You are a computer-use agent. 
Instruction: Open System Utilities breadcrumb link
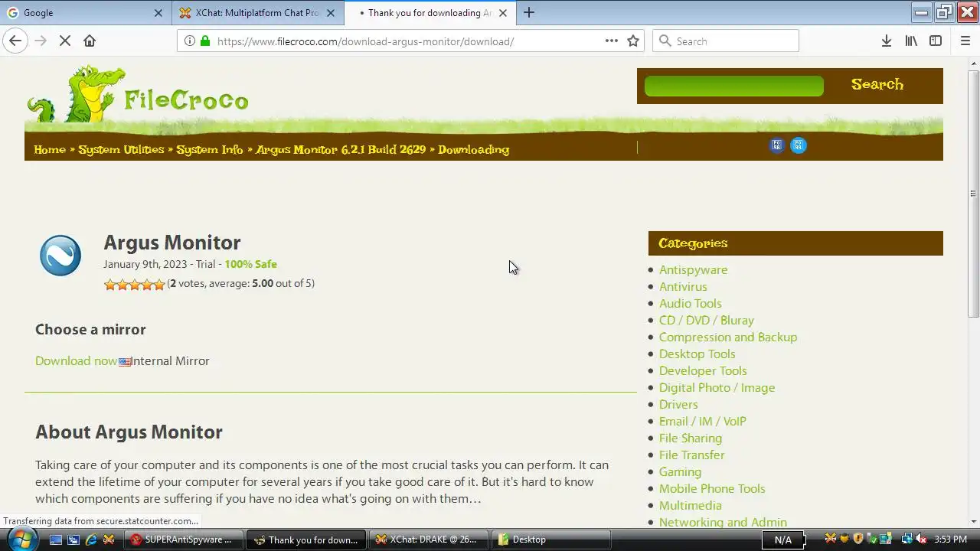pyautogui.click(x=121, y=149)
